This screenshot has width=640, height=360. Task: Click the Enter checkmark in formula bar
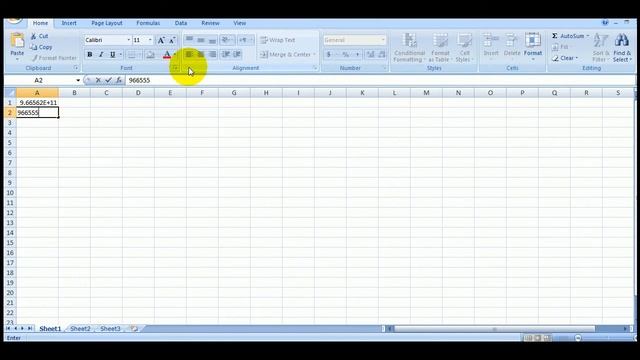[x=108, y=80]
